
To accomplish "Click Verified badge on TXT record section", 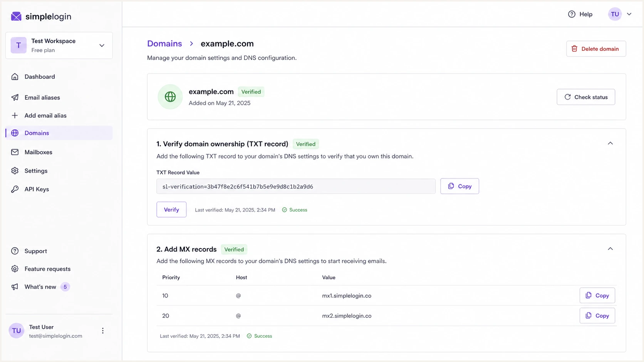I will 305,144.
